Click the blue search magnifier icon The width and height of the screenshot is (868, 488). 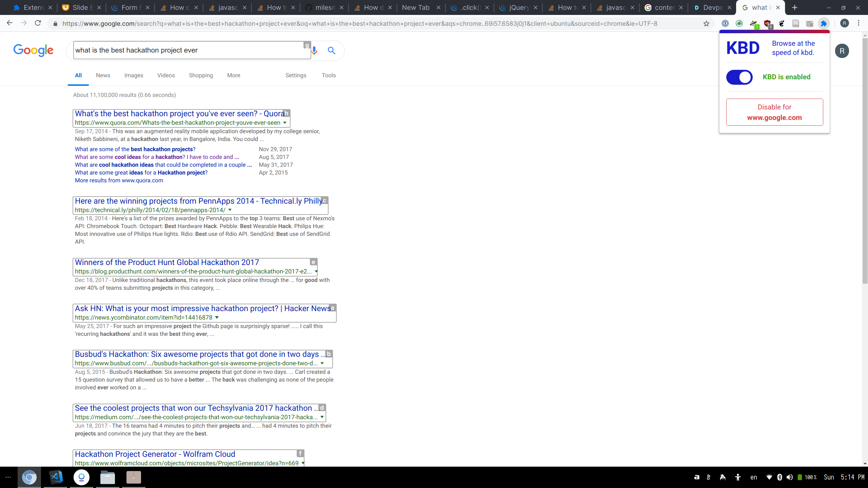point(331,50)
